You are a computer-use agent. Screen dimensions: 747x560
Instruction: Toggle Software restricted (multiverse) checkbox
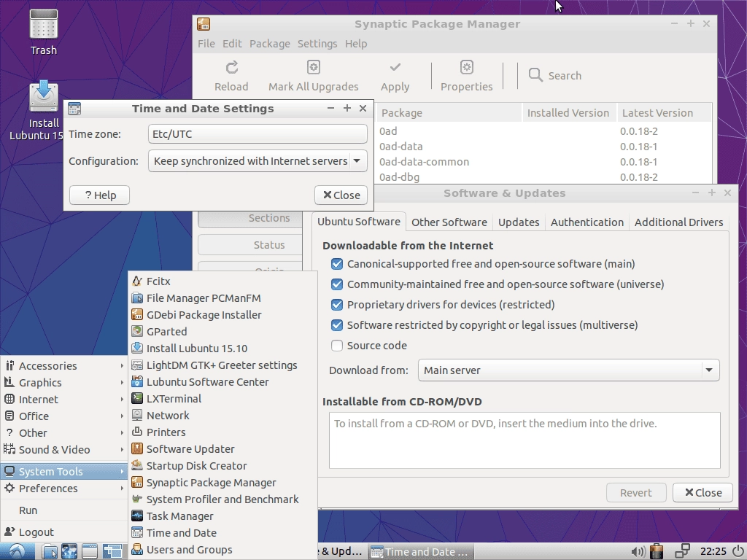[337, 325]
